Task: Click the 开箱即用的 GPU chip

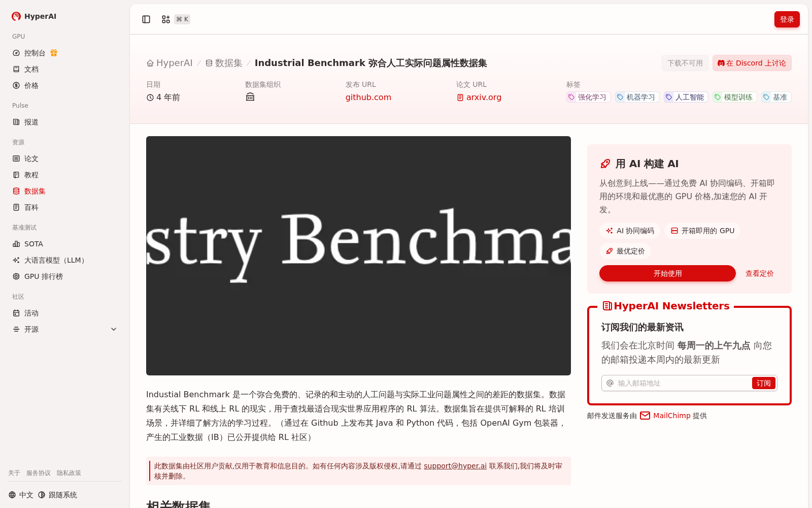Action: [702, 231]
